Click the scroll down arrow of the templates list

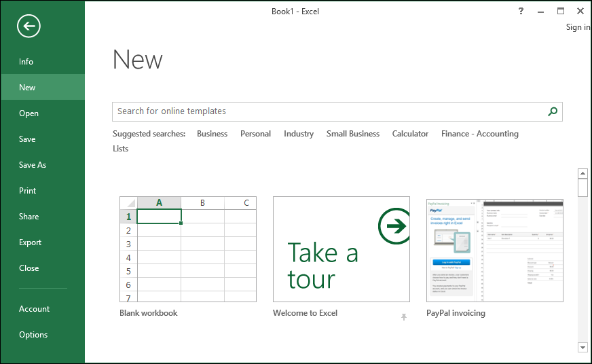click(x=582, y=348)
